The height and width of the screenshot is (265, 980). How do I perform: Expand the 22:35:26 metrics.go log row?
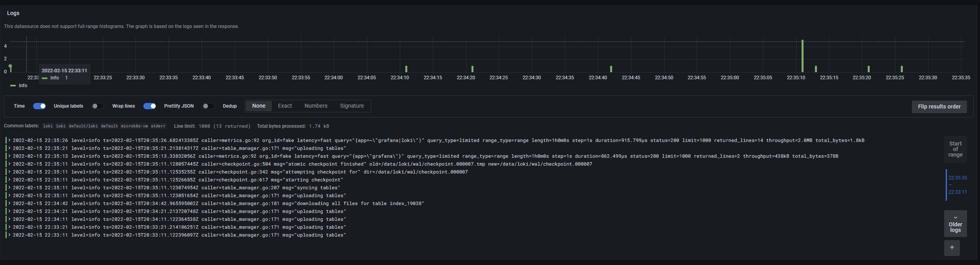(9, 140)
